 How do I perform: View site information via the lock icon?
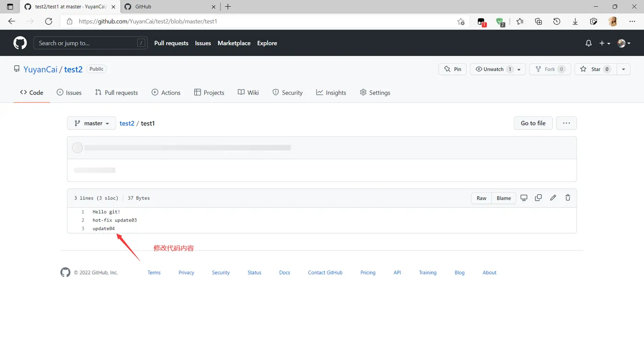pos(70,22)
